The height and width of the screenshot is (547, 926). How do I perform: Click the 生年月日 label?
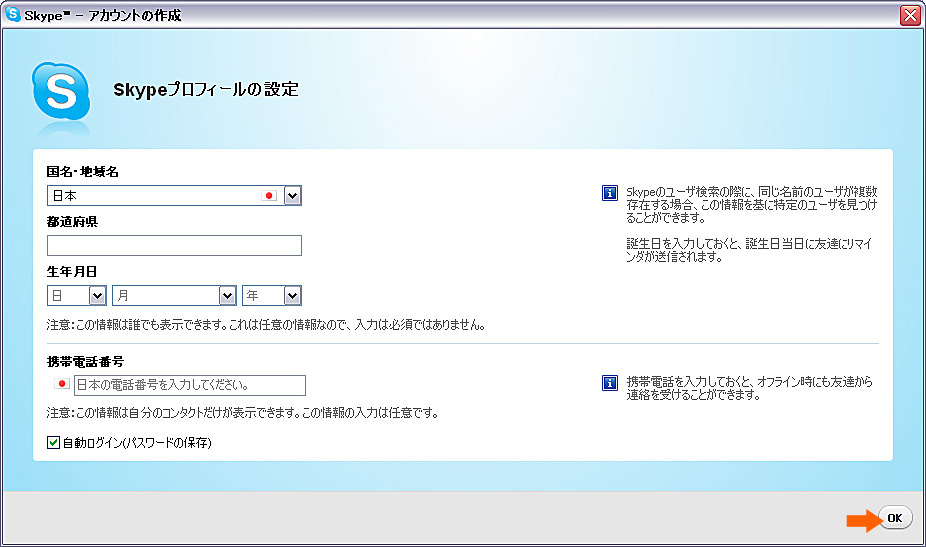click(71, 272)
